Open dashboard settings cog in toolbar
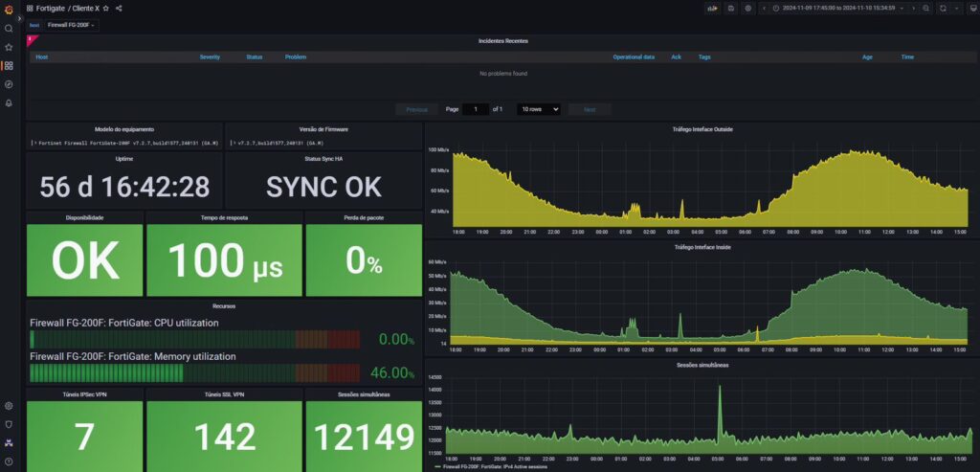 748,8
